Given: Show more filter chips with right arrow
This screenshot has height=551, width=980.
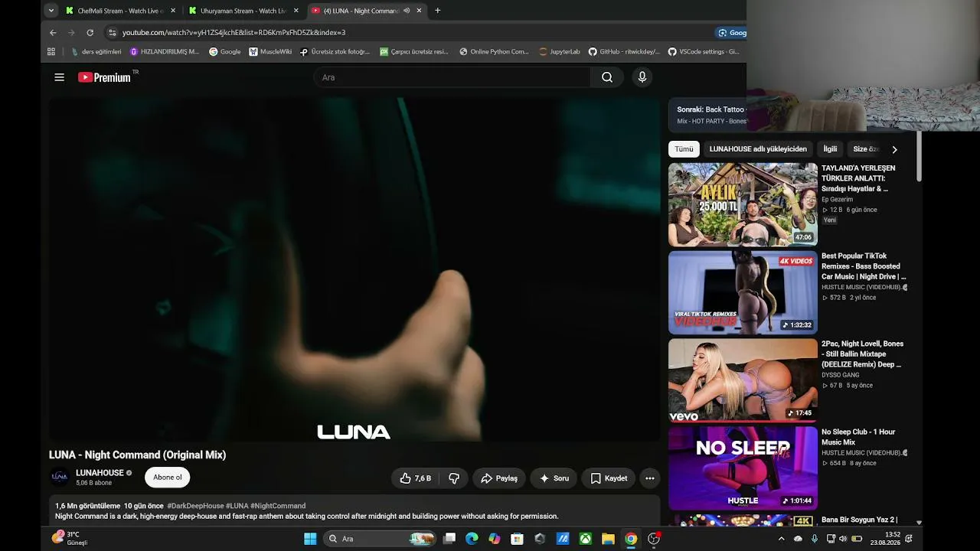Looking at the screenshot, I should 894,149.
